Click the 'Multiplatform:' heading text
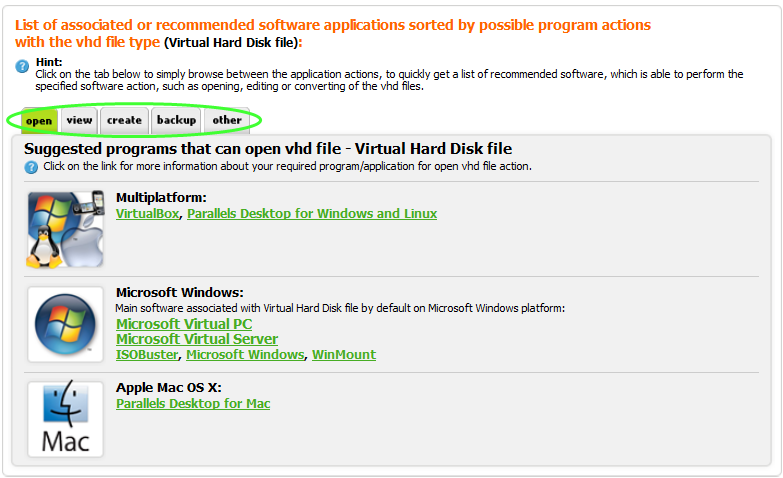The width and height of the screenshot is (783, 478). 161,198
